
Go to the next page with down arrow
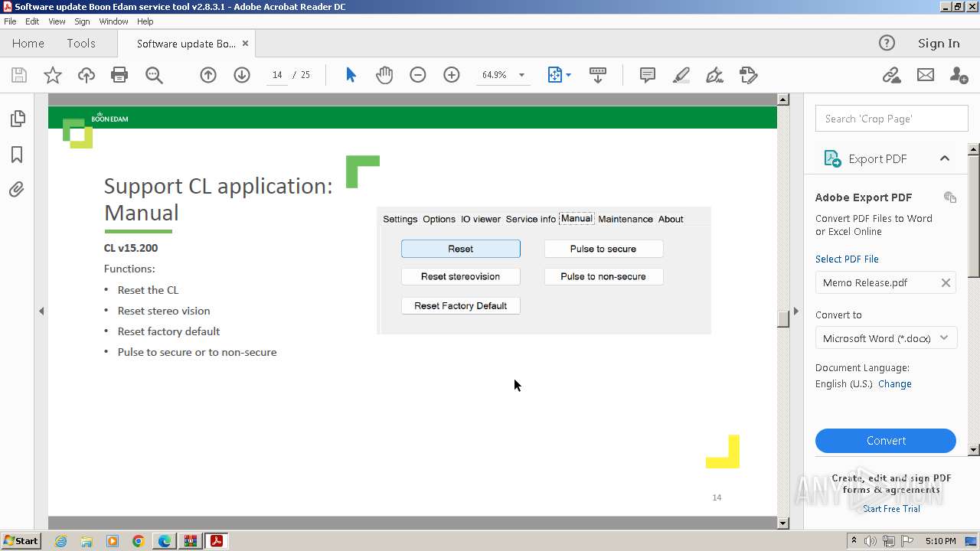pos(242,75)
